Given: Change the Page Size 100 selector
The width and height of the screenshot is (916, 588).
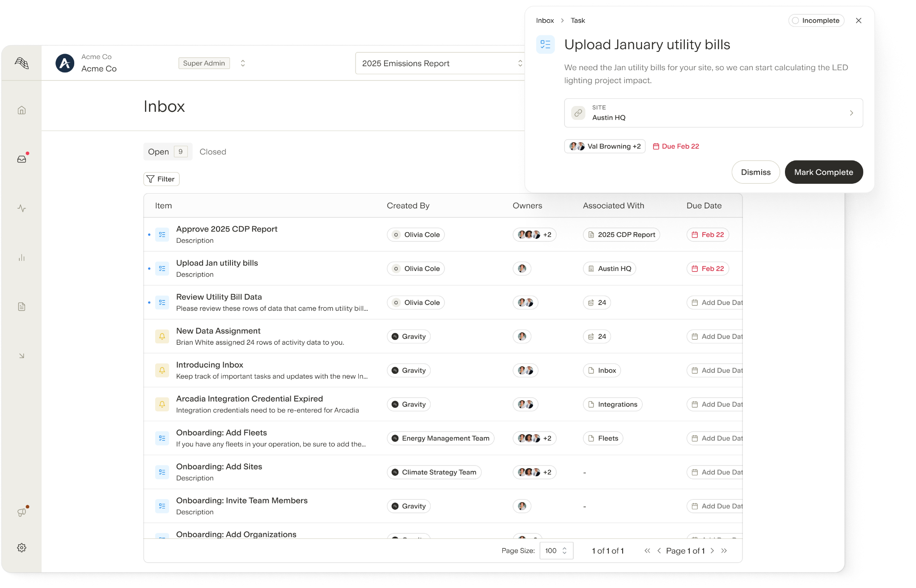Looking at the screenshot, I should 556,551.
